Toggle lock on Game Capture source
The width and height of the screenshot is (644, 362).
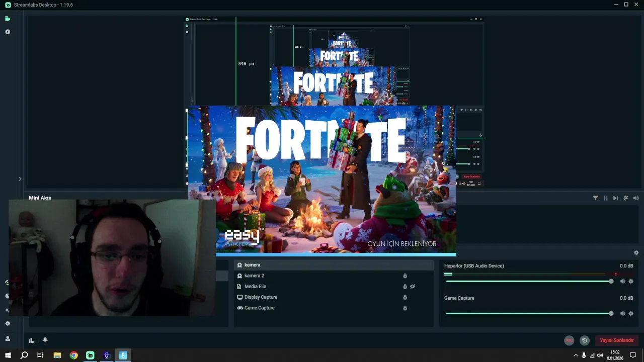[x=405, y=308]
